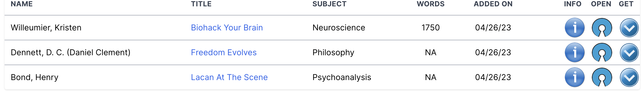Select the Bond, Henry author cell

click(x=35, y=77)
